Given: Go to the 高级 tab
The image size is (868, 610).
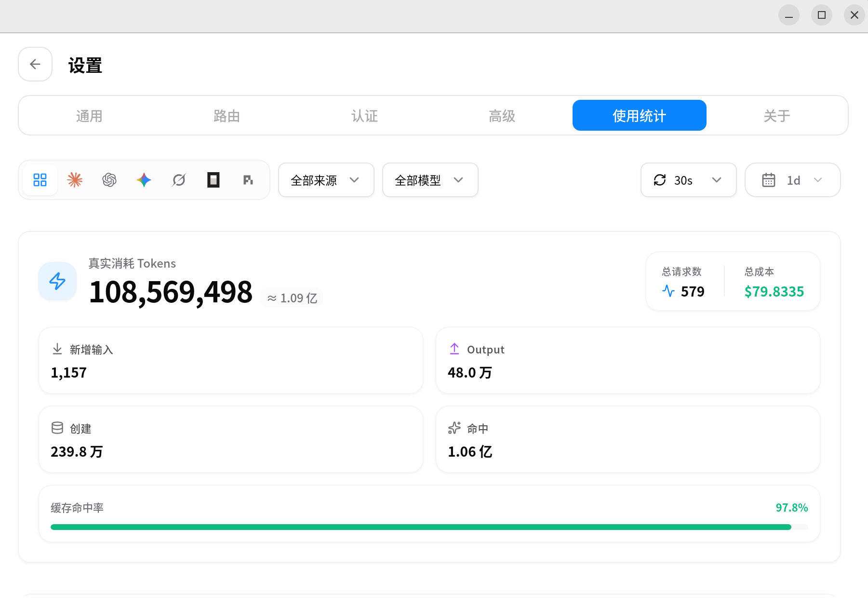Looking at the screenshot, I should pos(502,116).
